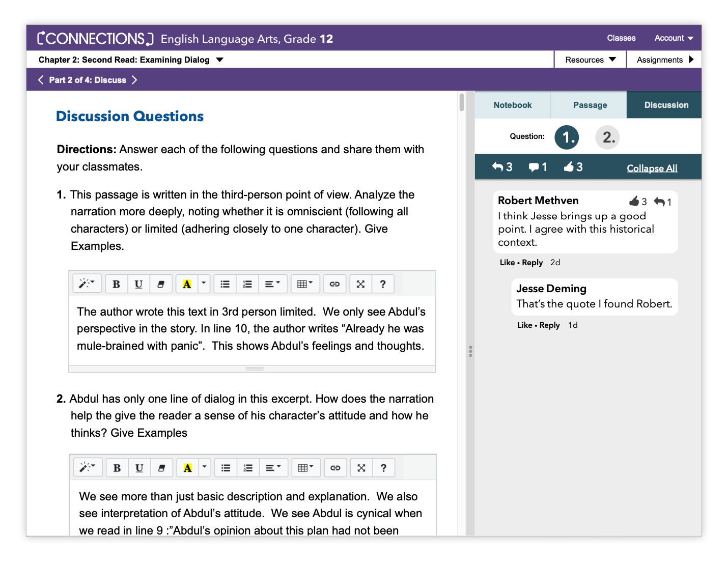Like Robert Methven's comment
The image size is (728, 564).
[x=507, y=263]
